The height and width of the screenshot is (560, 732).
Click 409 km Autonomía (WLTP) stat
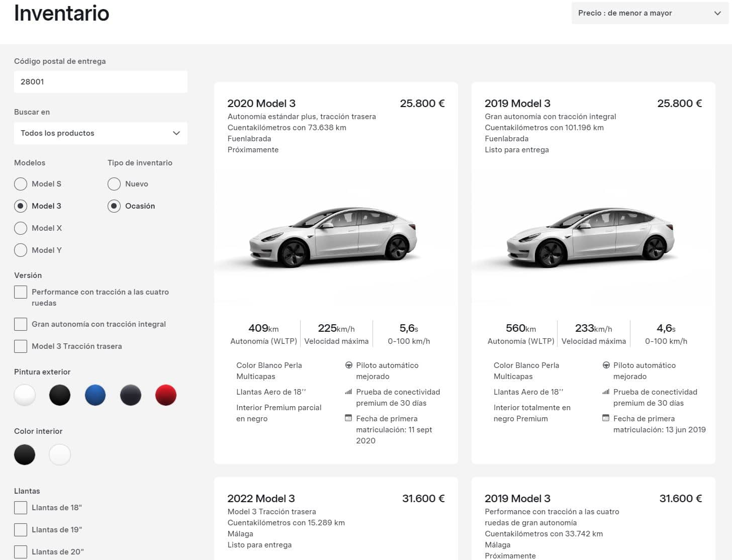point(263,334)
